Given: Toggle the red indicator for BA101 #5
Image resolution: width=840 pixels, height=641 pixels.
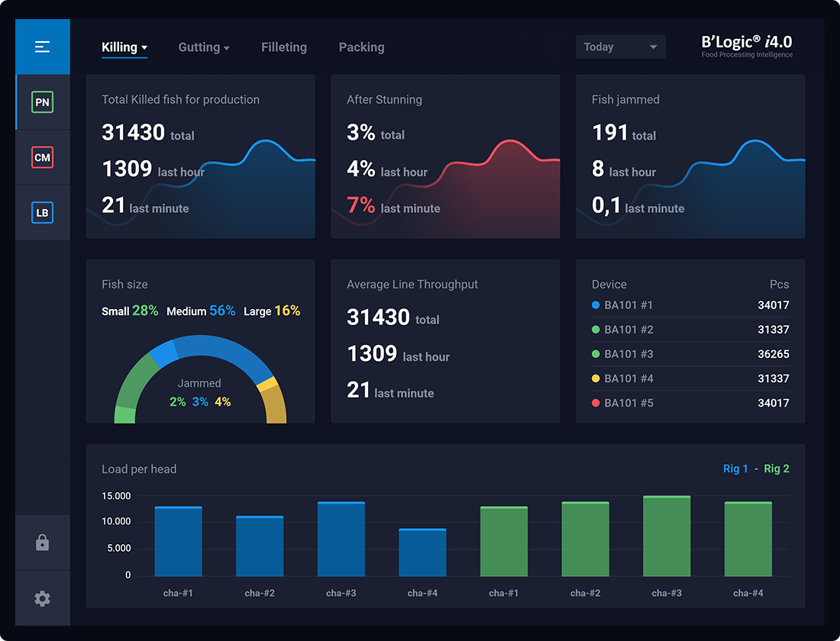Looking at the screenshot, I should click(x=595, y=403).
